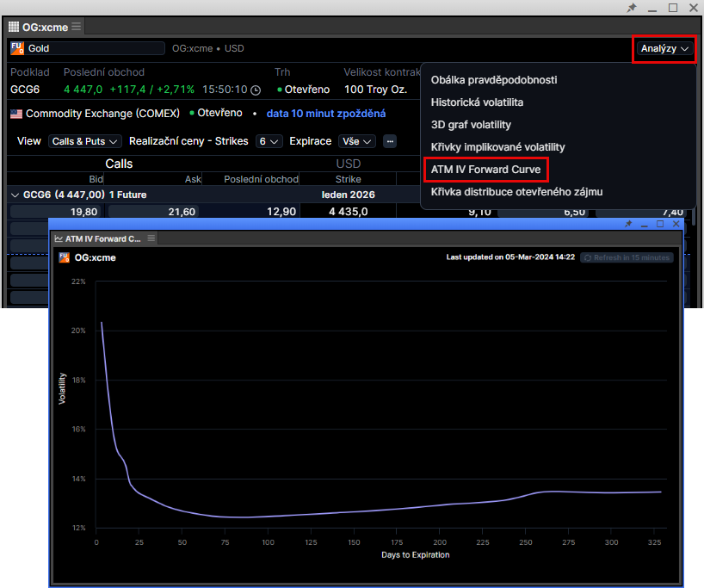
Task: Click the clock icon beside 15:50:10
Action: point(255,90)
